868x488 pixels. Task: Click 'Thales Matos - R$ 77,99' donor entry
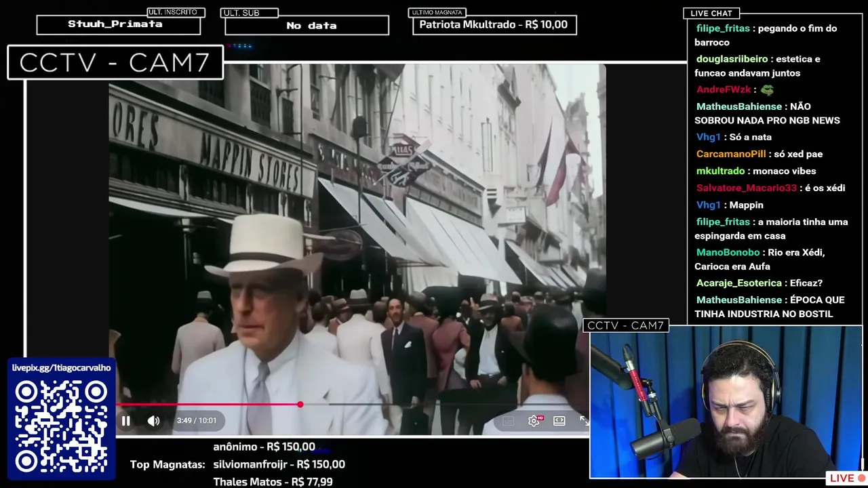point(273,482)
